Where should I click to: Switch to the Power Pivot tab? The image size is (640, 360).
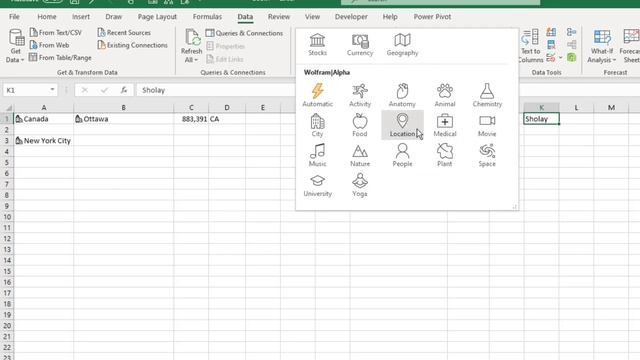(x=432, y=17)
